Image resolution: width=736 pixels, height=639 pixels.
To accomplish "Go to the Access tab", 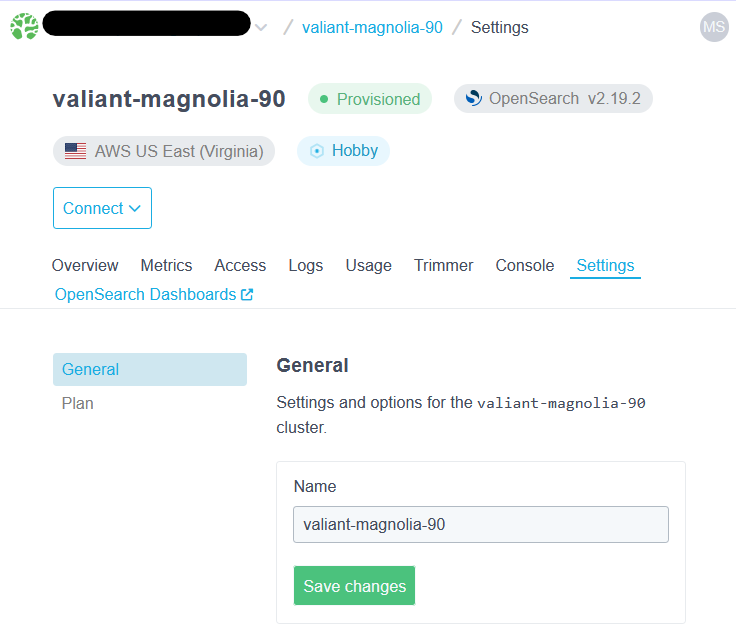I will pyautogui.click(x=240, y=265).
